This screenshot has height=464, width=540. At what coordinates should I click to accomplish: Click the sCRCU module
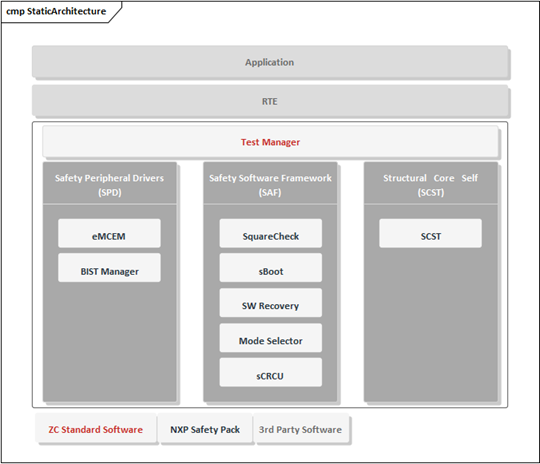point(271,372)
